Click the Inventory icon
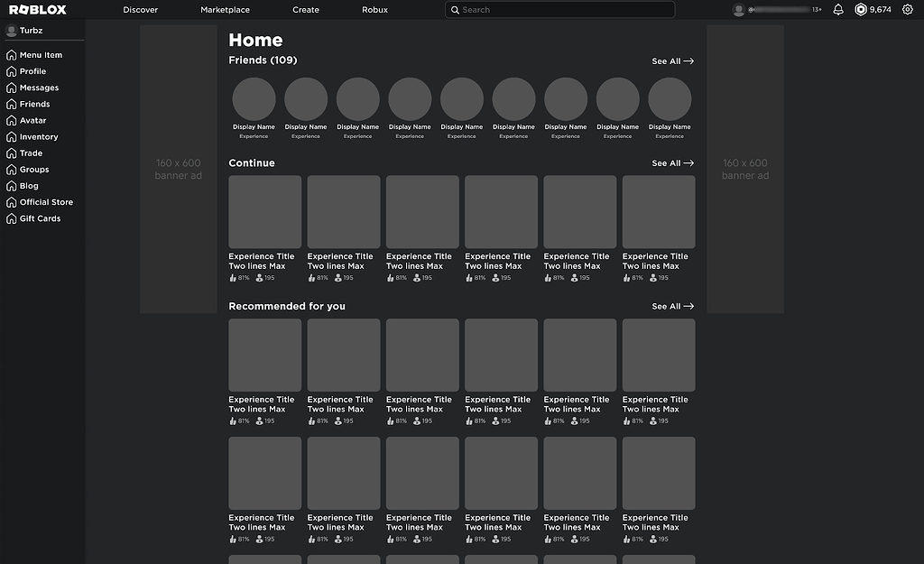Image resolution: width=924 pixels, height=564 pixels. point(36,136)
